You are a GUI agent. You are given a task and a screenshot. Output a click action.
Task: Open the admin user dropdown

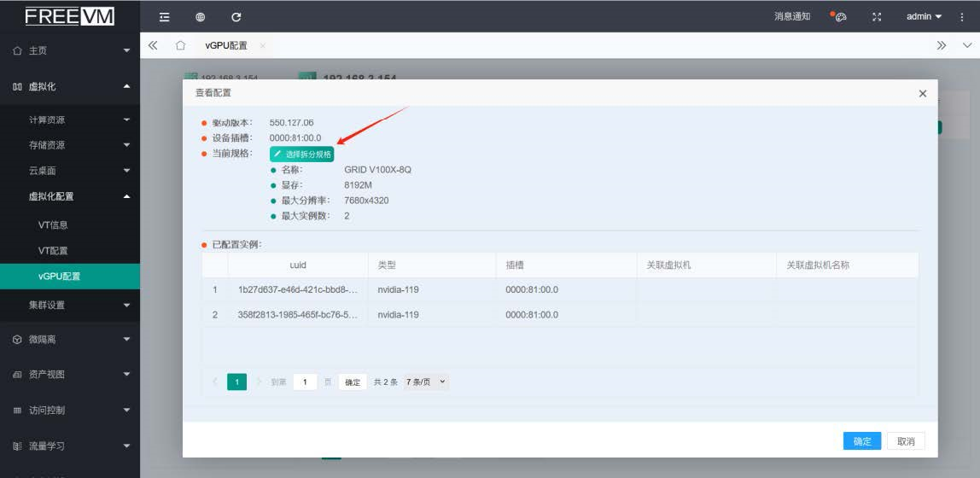coord(924,17)
